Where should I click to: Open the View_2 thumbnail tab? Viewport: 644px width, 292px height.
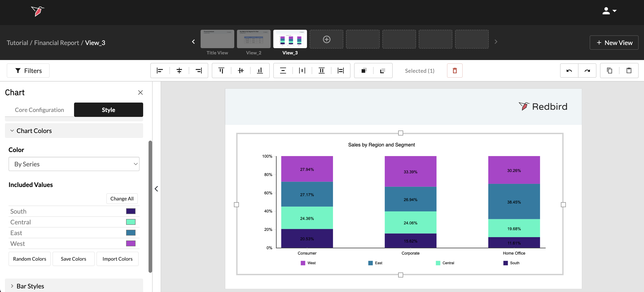(x=254, y=39)
